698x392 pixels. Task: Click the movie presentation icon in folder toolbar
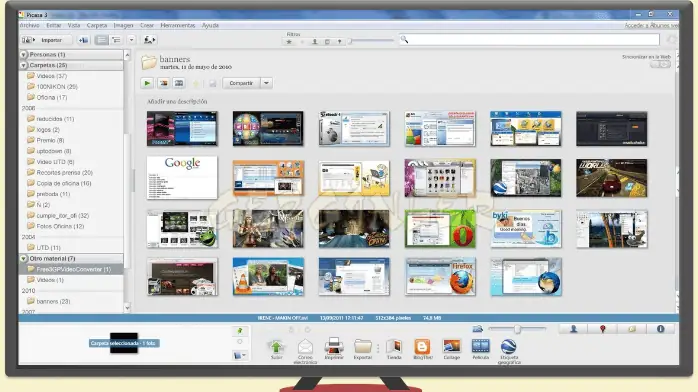(x=179, y=83)
